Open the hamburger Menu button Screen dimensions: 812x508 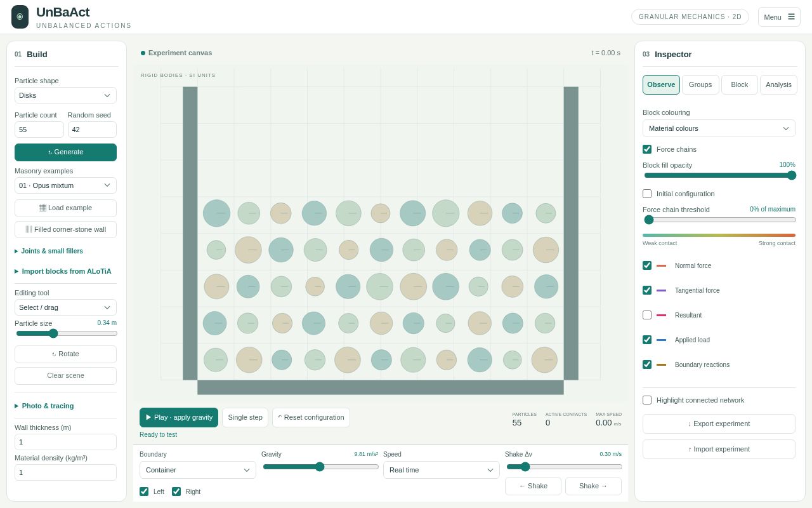pyautogui.click(x=779, y=17)
